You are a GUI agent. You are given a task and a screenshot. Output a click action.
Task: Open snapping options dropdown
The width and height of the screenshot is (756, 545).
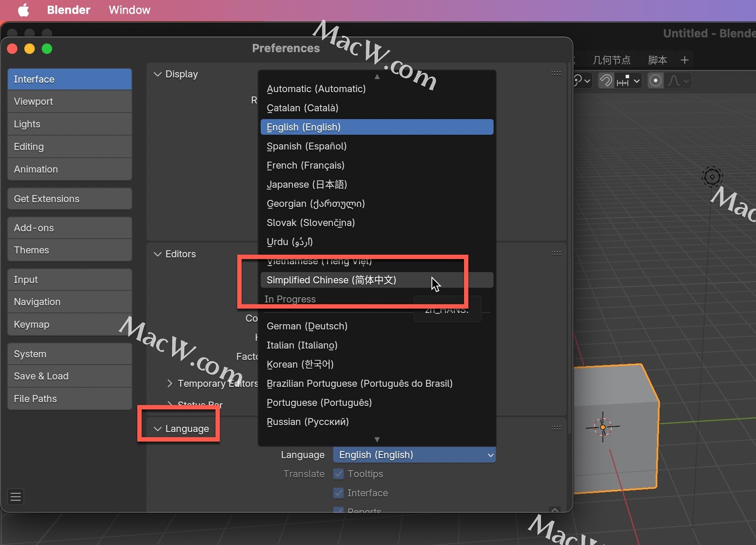pyautogui.click(x=628, y=80)
